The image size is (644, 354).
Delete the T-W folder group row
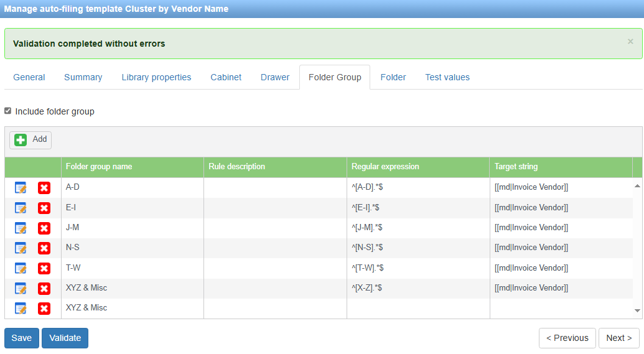pyautogui.click(x=44, y=268)
